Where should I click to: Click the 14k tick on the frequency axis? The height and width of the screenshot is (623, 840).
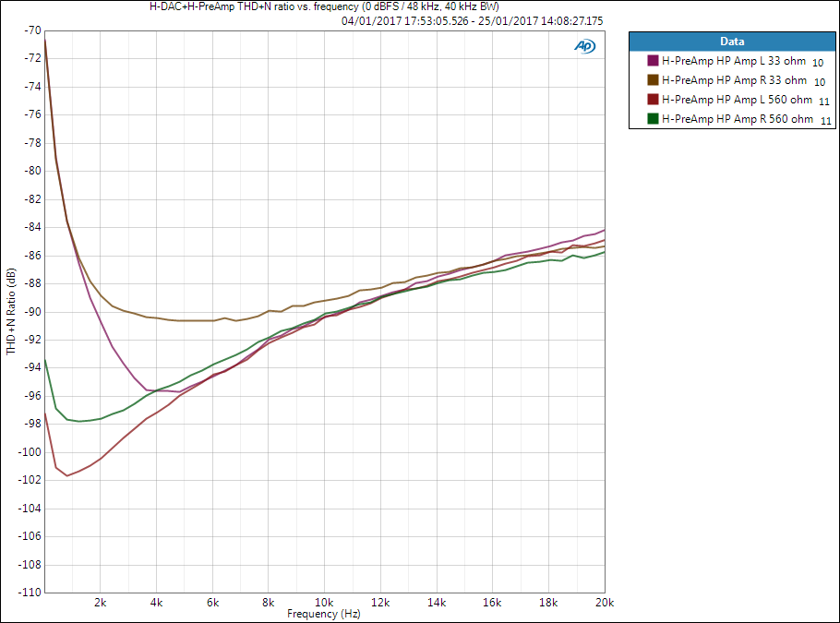437,602
